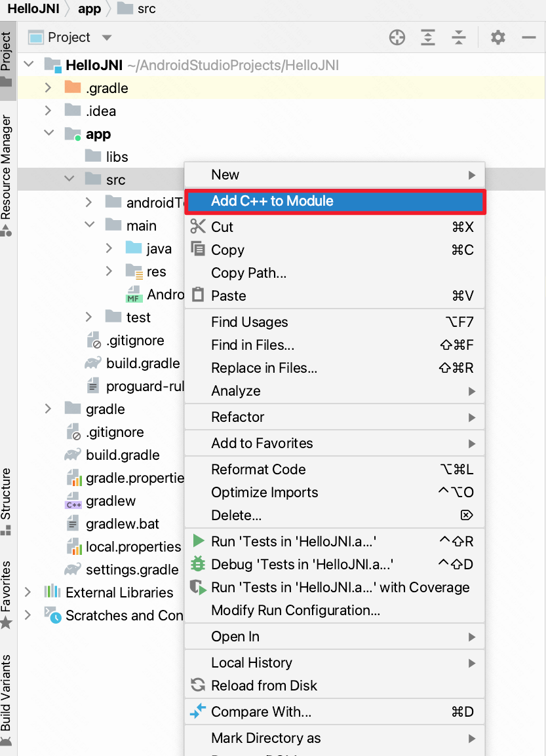
Task: Click the Select Opened File crosshair icon
Action: [x=397, y=37]
